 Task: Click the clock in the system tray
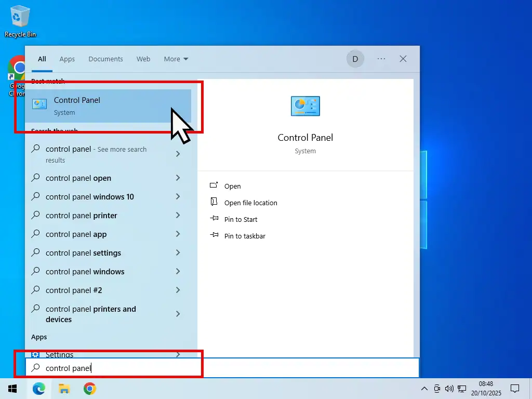click(486, 388)
